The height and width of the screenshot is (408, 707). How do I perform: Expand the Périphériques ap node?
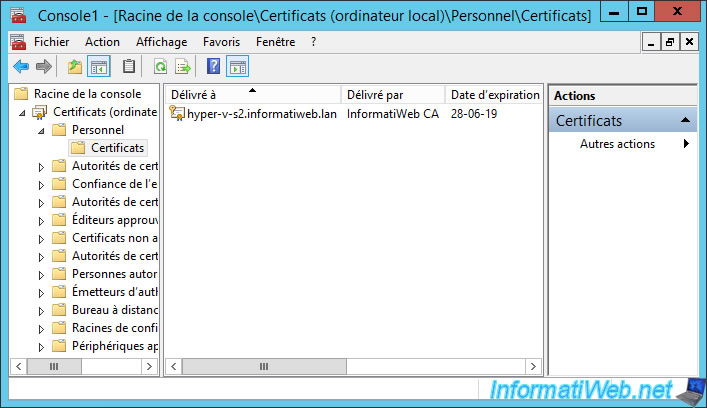[x=41, y=348]
